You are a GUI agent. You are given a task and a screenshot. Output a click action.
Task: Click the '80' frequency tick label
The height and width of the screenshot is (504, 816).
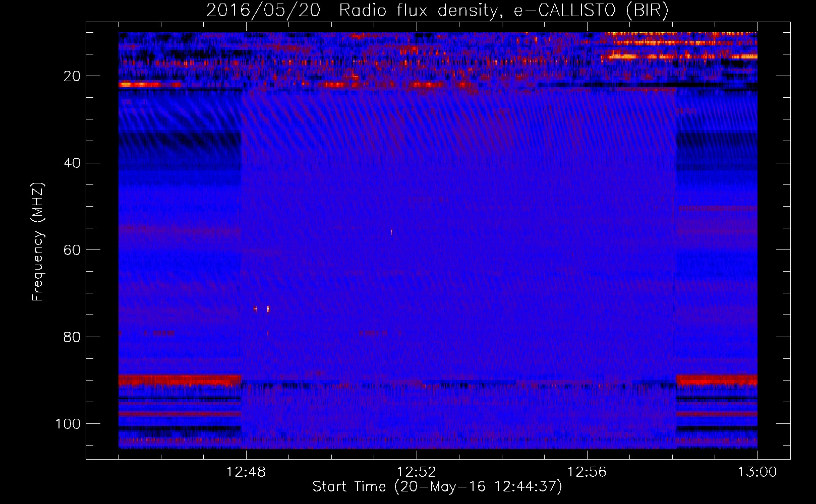(x=72, y=337)
